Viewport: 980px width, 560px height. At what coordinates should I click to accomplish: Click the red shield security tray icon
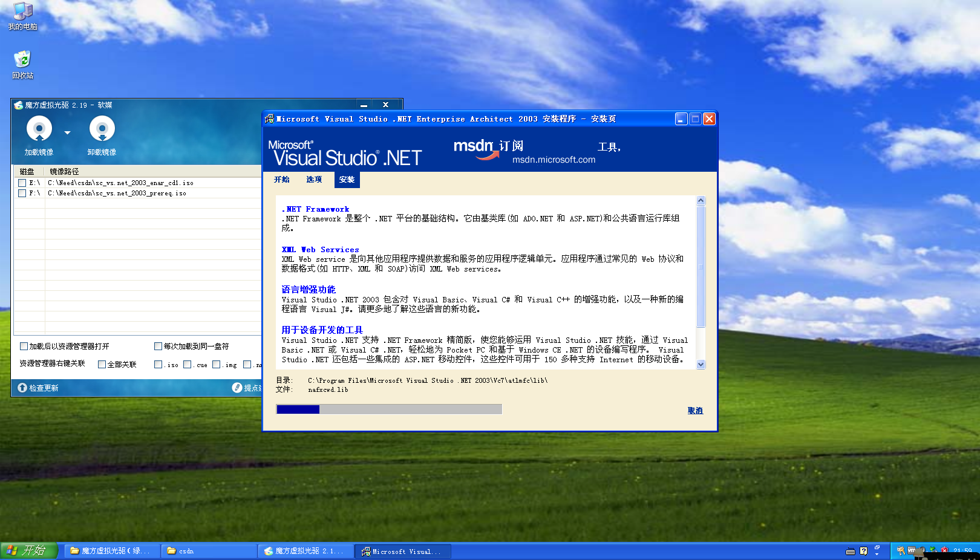tap(945, 550)
